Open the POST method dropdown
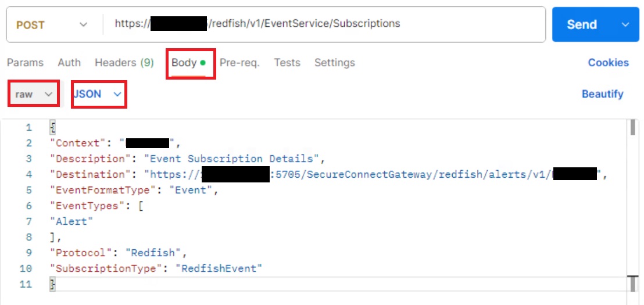The image size is (644, 305). 51,24
